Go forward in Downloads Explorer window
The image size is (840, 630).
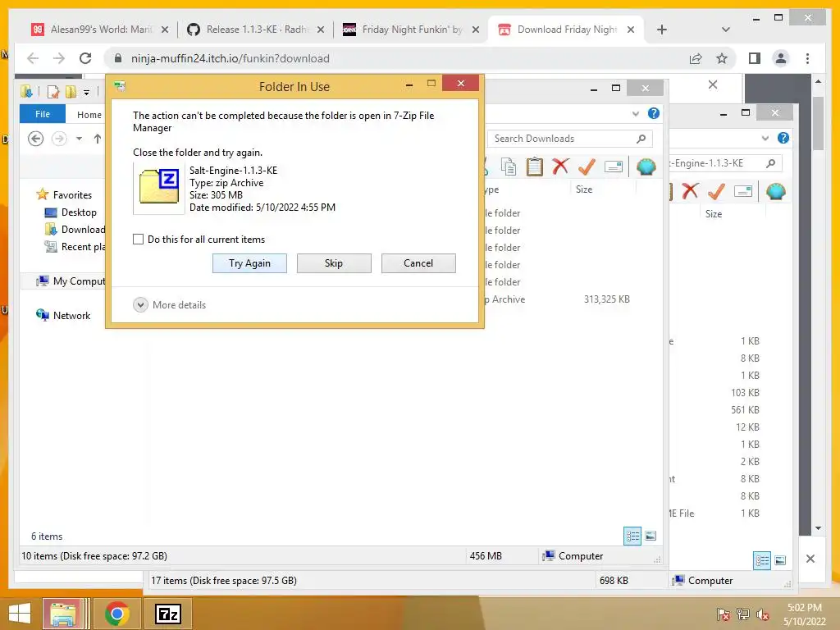(59, 139)
